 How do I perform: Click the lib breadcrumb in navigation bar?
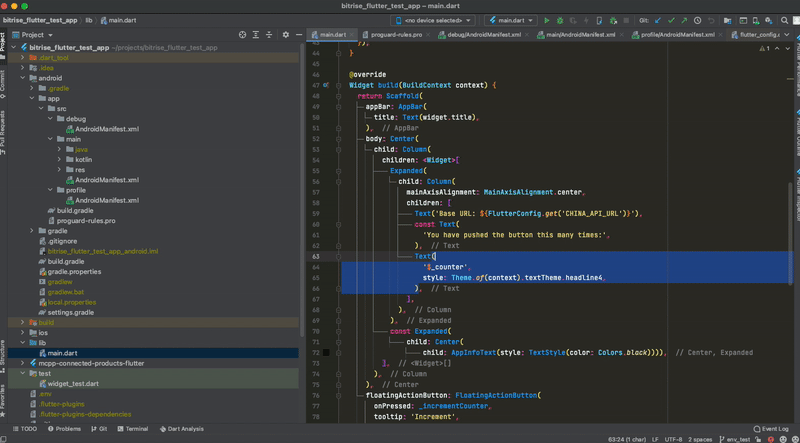(89, 20)
